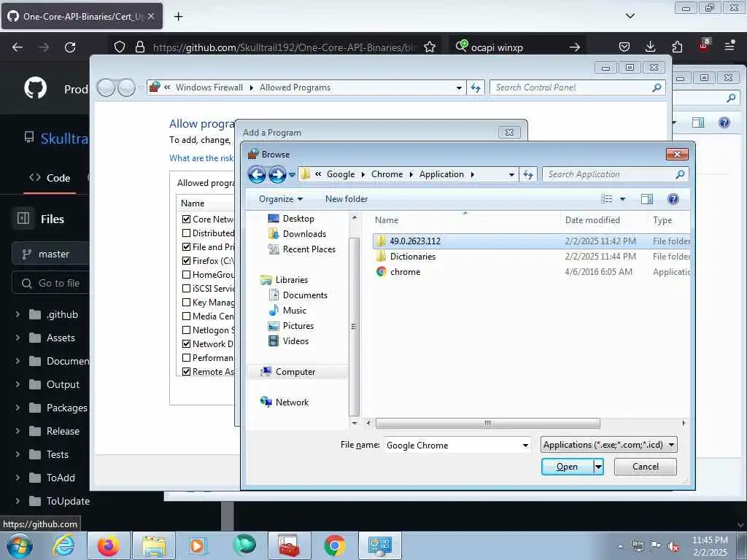Click the Chrome breadcrumb in address bar

point(387,174)
